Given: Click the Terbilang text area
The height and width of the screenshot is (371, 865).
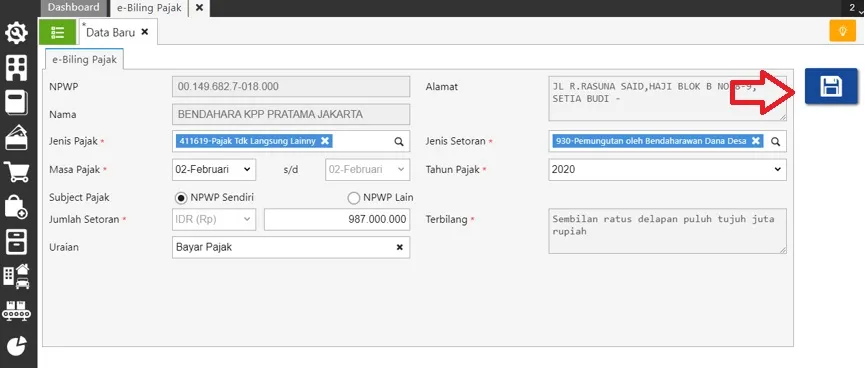Looking at the screenshot, I should 668,231.
